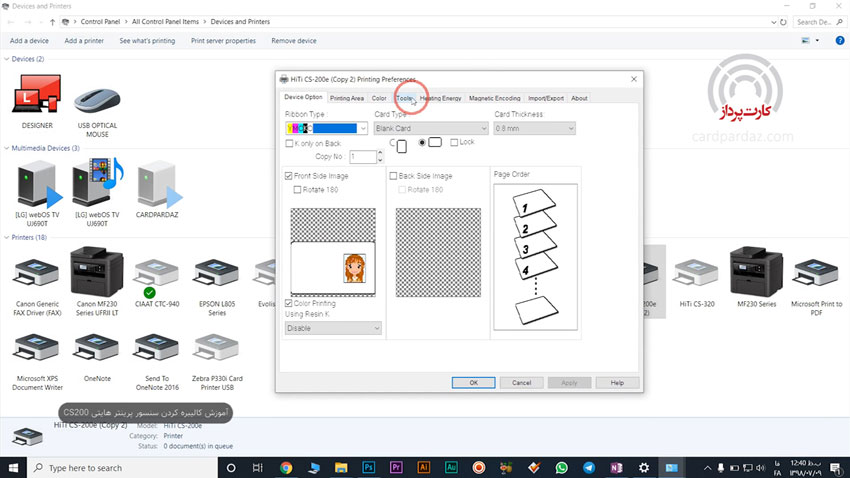850x478 pixels.
Task: Check Rotate 180 under Front Side Image
Action: (x=298, y=190)
